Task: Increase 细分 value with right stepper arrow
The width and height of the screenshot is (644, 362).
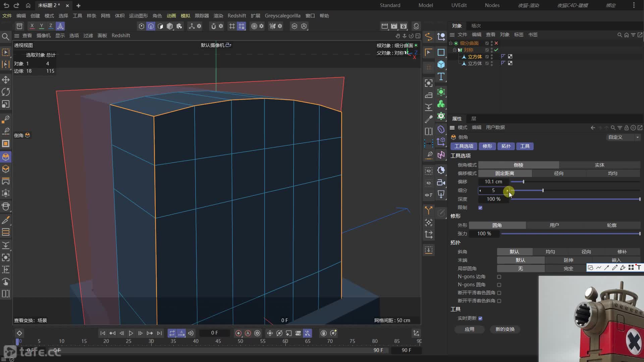Action: pyautogui.click(x=507, y=190)
